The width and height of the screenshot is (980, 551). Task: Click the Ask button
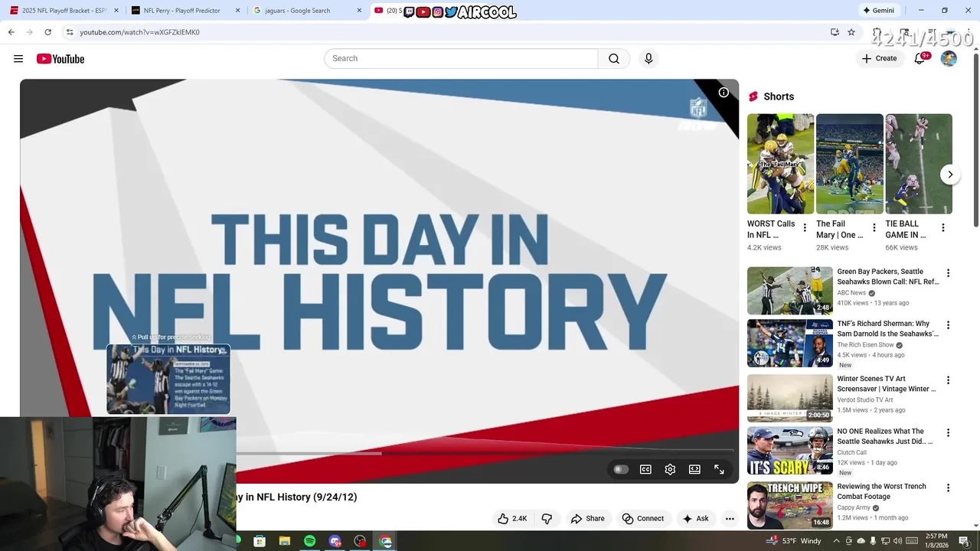pyautogui.click(x=696, y=518)
